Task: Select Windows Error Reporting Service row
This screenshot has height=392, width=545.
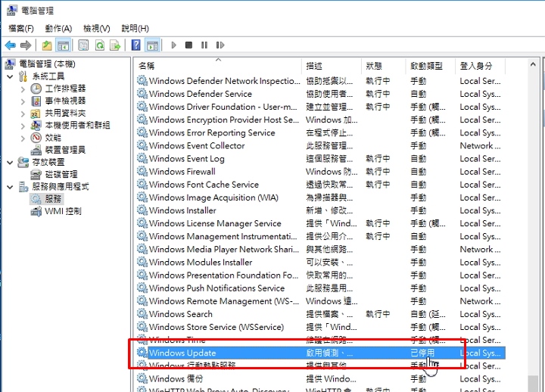Action: [320, 132]
